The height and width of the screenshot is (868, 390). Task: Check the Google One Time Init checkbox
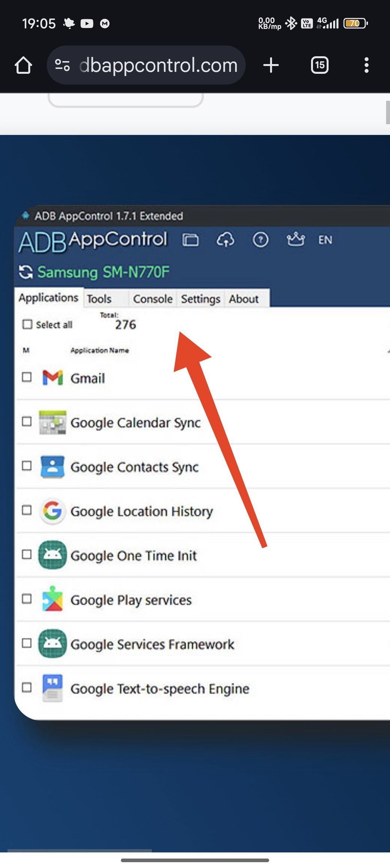[27, 554]
